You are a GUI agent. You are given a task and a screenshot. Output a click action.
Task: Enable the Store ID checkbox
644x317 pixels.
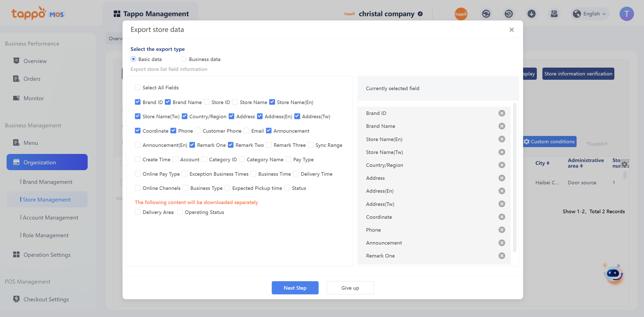point(207,102)
